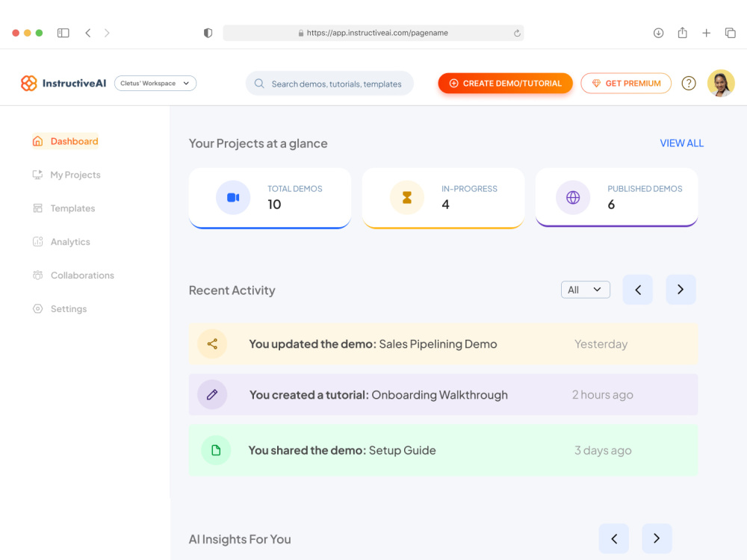
Task: Click the 2 hours ago timestamp
Action: click(603, 395)
